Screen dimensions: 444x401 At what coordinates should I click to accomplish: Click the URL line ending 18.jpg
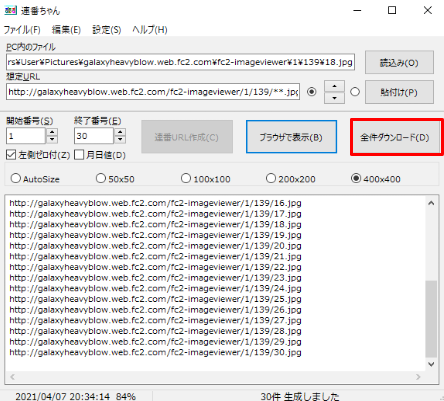point(155,224)
